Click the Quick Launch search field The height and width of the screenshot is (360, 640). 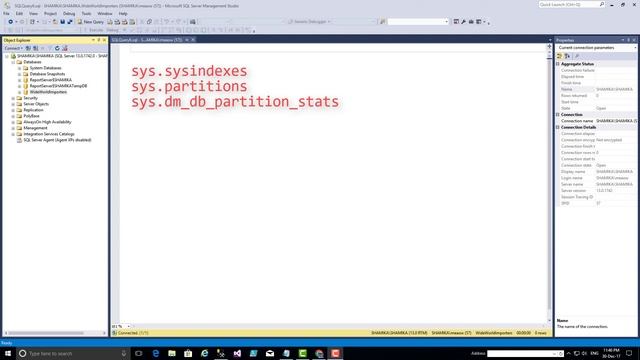[x=571, y=4]
